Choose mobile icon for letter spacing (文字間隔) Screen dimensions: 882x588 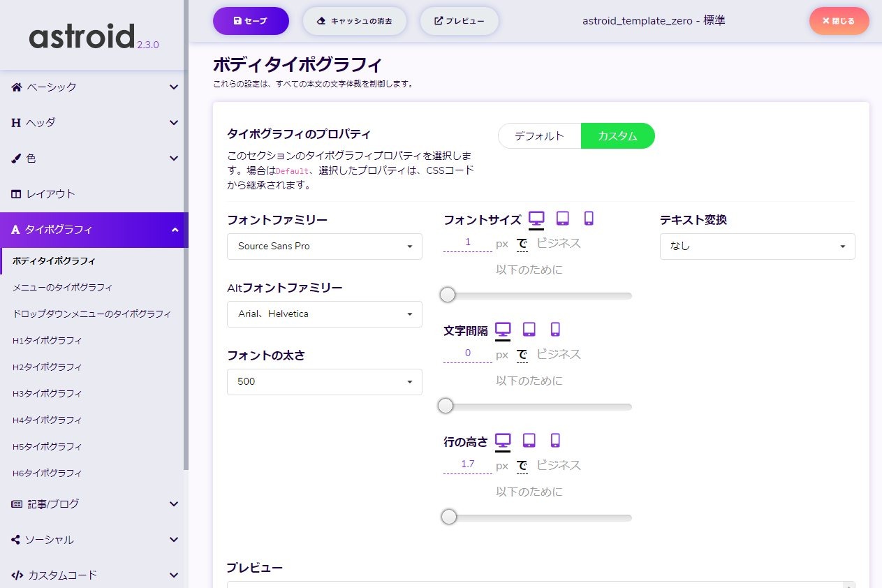[x=555, y=329]
